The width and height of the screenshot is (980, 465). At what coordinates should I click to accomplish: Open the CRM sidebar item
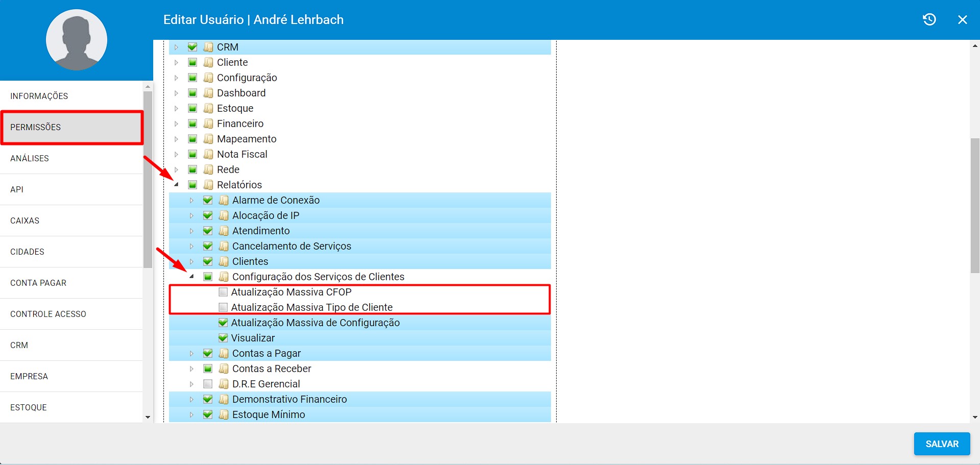click(x=71, y=345)
